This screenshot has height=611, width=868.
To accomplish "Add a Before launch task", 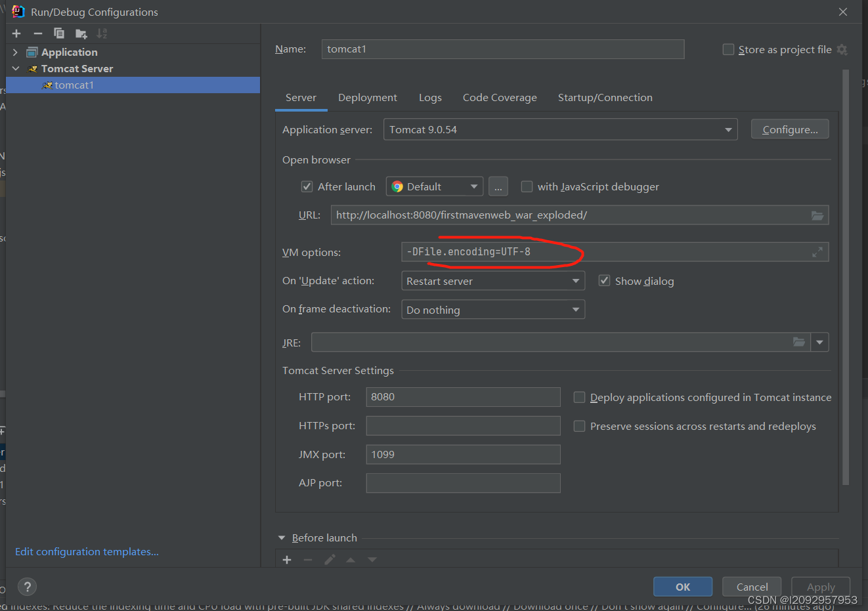I will [x=287, y=560].
